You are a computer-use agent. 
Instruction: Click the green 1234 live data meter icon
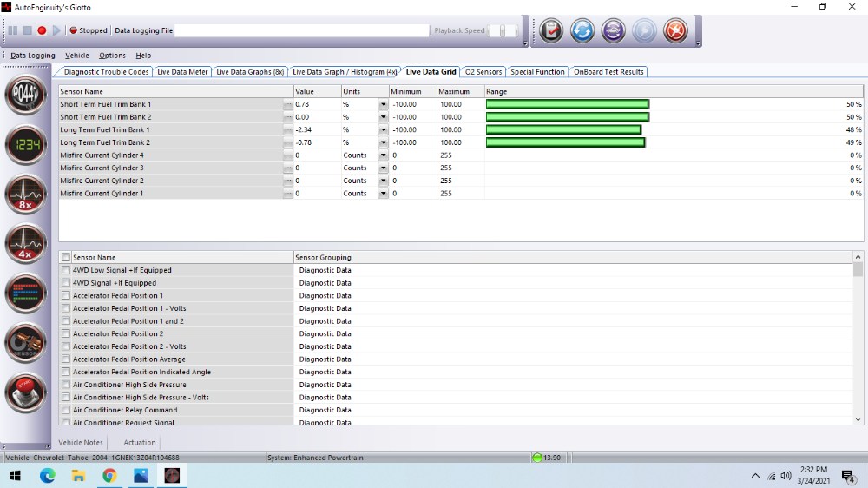[x=26, y=145]
